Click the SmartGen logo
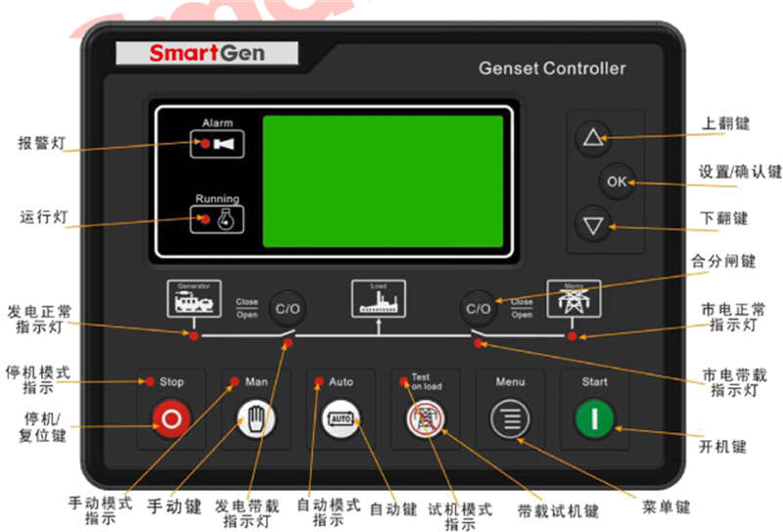 (207, 53)
